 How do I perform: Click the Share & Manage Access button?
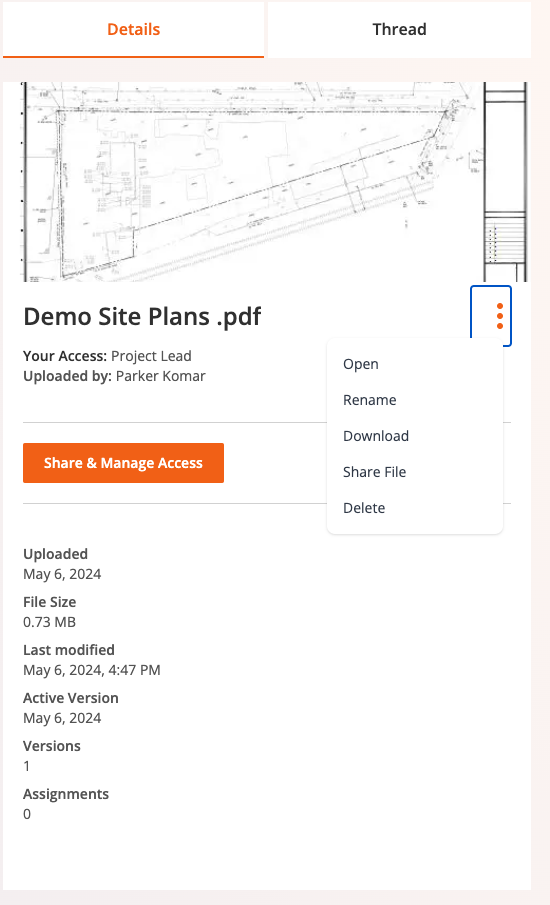(124, 463)
